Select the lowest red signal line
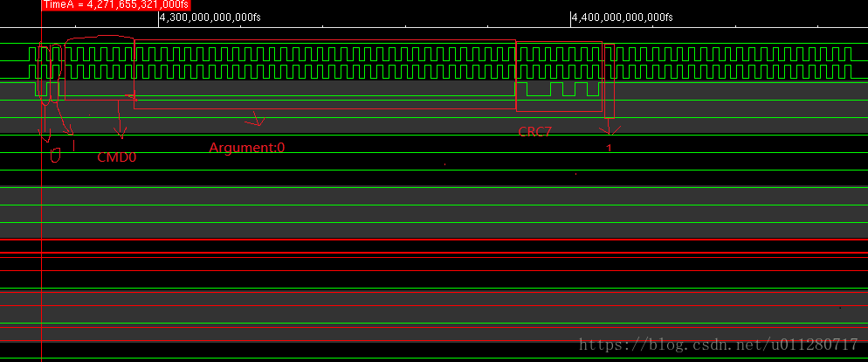Screen dimensions: 868x362 [x=437, y=325]
